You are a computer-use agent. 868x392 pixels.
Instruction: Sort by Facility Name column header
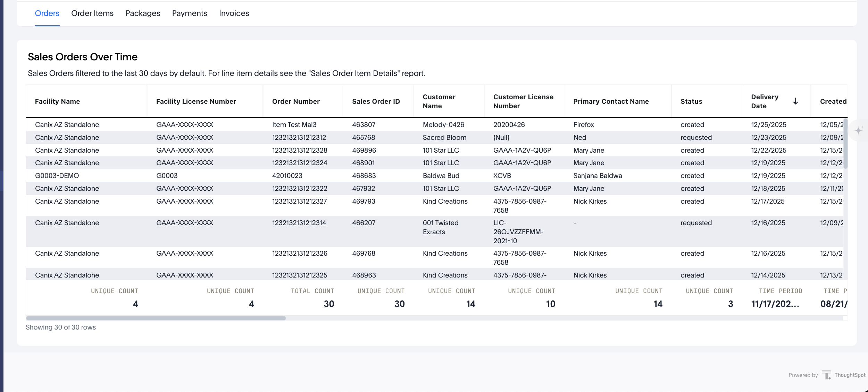(x=57, y=101)
